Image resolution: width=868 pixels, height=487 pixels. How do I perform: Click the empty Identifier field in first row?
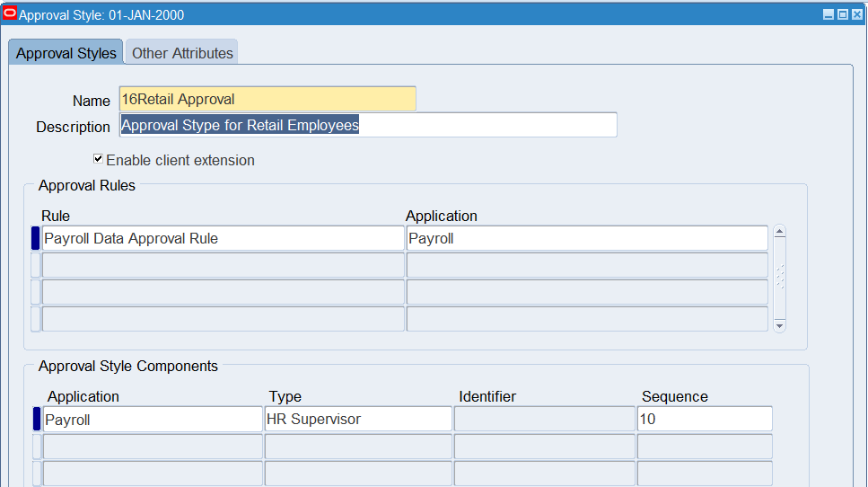tap(544, 419)
